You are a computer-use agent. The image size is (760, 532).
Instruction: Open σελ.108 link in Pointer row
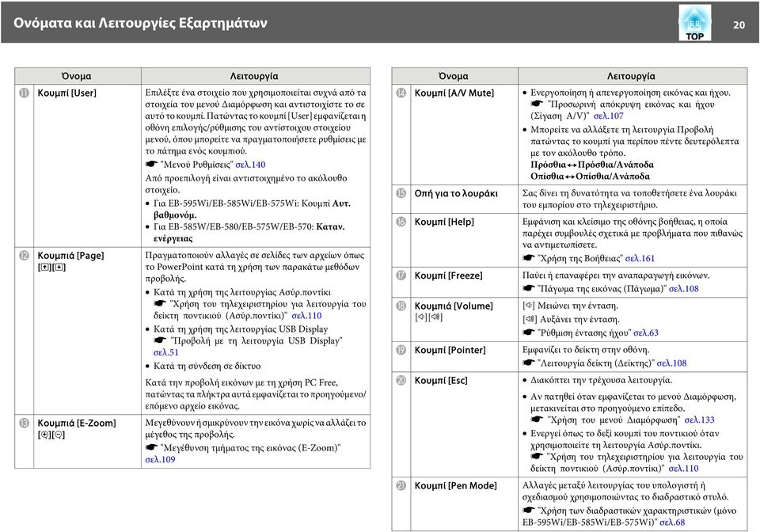click(x=672, y=363)
